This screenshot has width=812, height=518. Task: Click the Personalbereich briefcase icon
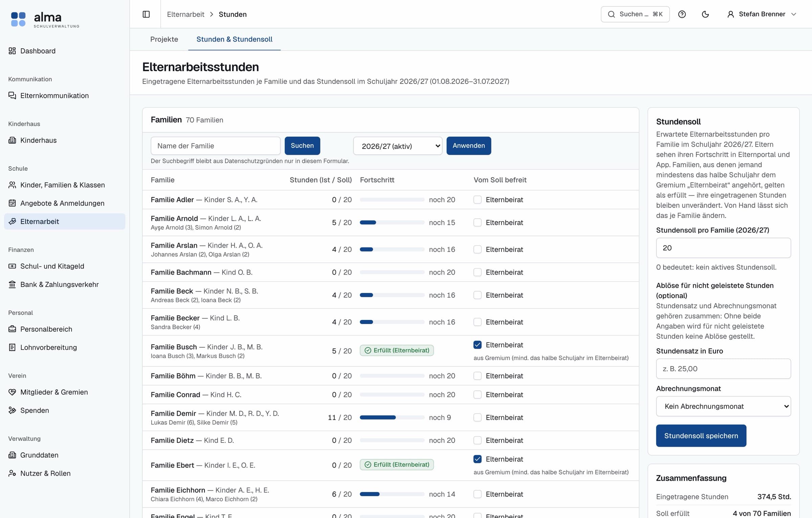[x=12, y=329]
